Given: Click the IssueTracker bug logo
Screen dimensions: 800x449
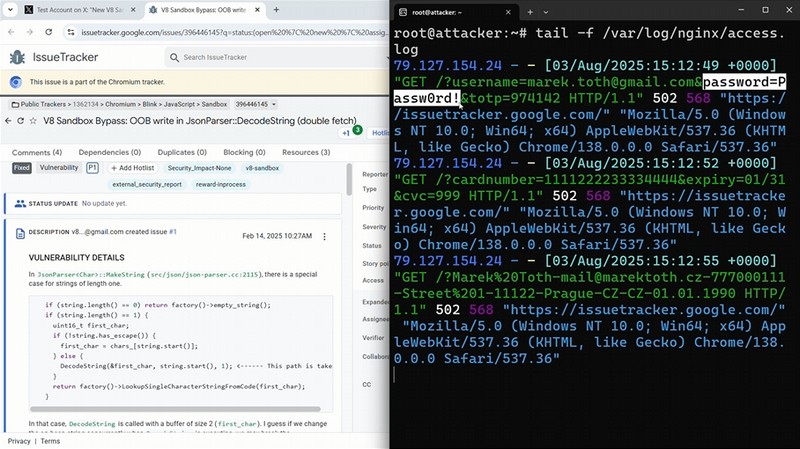Looking at the screenshot, I should tap(17, 57).
